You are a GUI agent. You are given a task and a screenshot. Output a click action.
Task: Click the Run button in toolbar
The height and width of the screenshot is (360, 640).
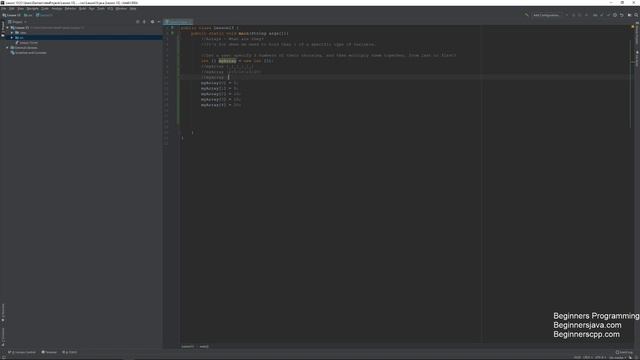tap(567, 15)
